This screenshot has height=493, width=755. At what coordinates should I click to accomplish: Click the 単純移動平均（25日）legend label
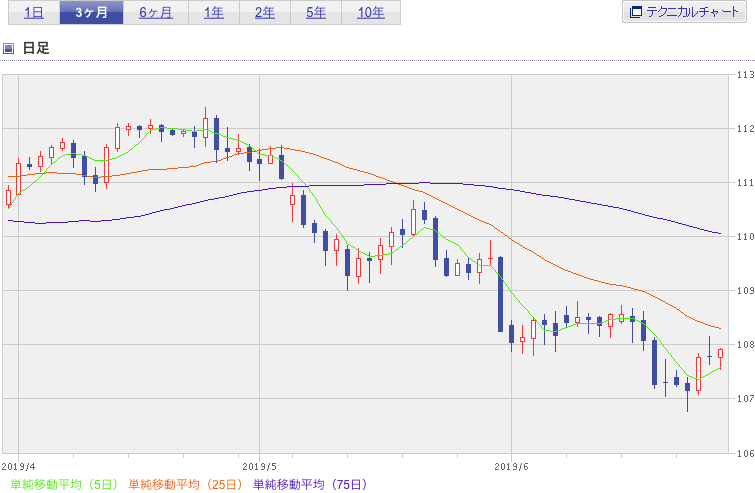tap(185, 484)
